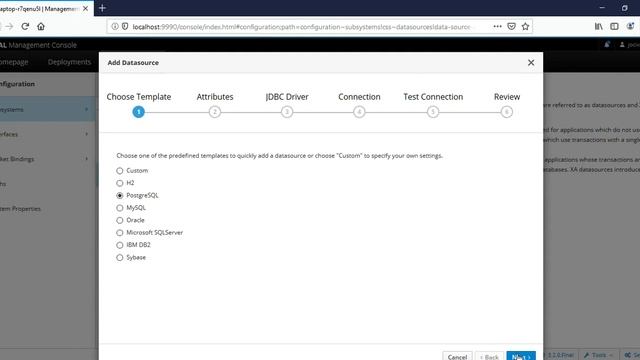
Task: Click the JDBC Driver step 3 circle
Action: click(x=287, y=112)
